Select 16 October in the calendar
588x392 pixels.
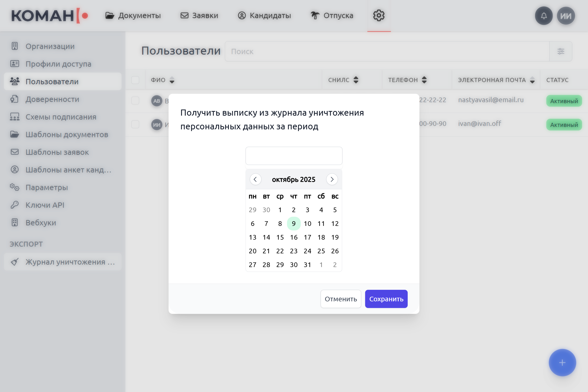[x=294, y=237]
